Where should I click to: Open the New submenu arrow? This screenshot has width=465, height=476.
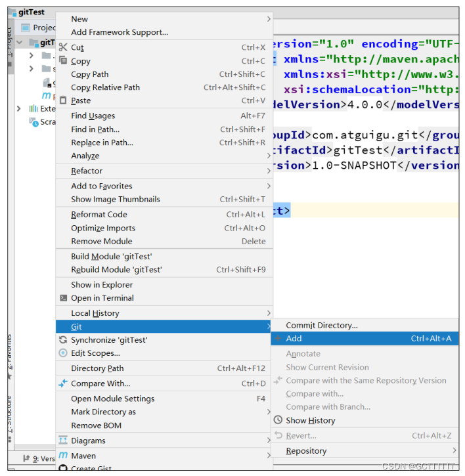[x=269, y=19]
